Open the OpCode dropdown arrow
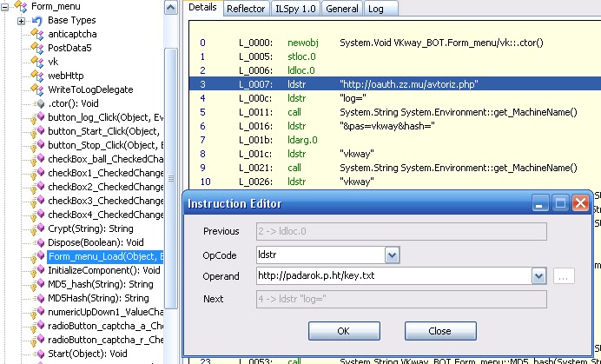This screenshot has height=364, width=601. coord(392,255)
